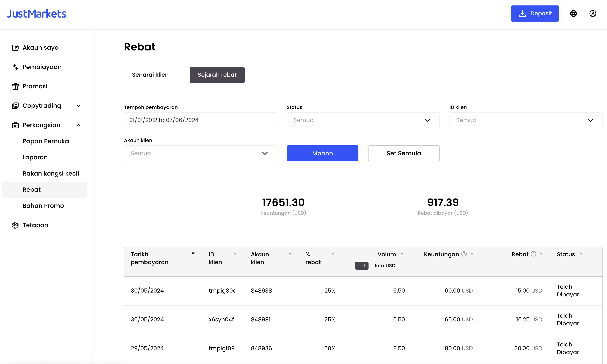Select the Sejarah rebat tab
This screenshot has height=364, width=607.
[x=217, y=75]
